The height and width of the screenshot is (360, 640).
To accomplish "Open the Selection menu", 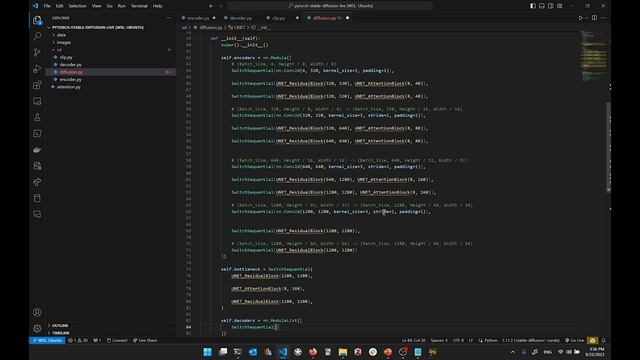I will click(x=78, y=6).
